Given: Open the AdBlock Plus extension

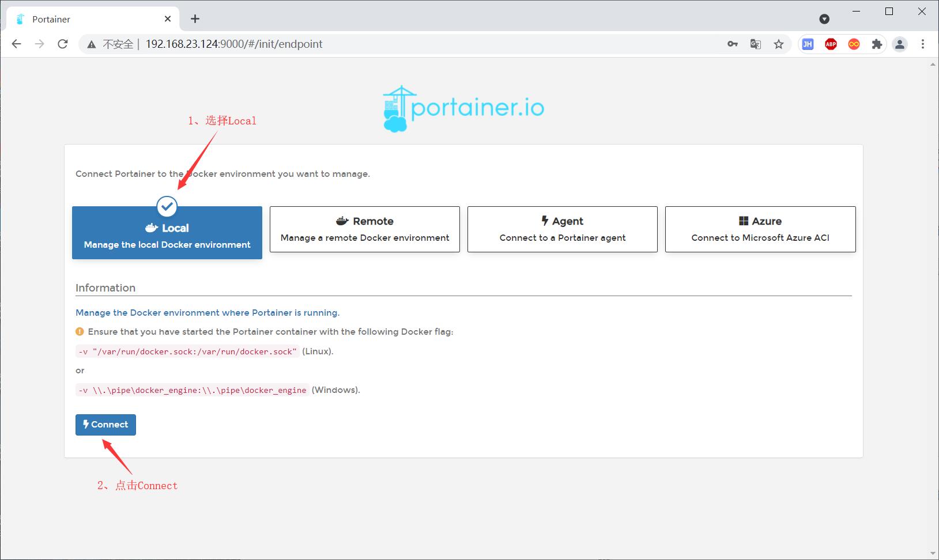Looking at the screenshot, I should (830, 44).
